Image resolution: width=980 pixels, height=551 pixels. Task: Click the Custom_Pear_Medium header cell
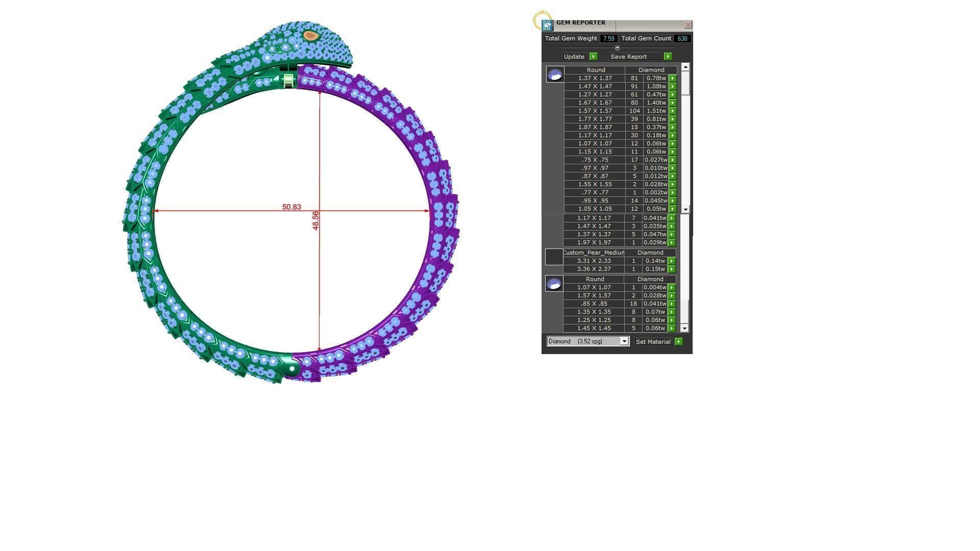pos(593,253)
